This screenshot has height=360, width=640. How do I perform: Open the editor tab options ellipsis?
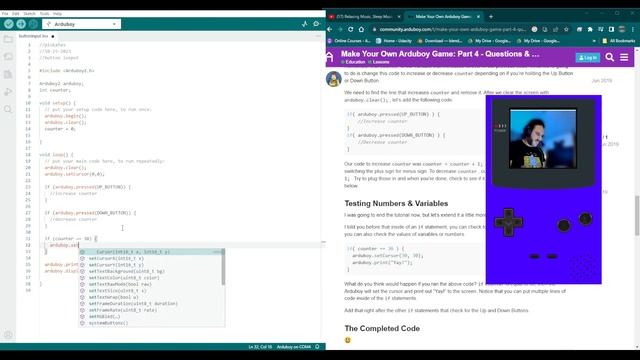point(318,36)
